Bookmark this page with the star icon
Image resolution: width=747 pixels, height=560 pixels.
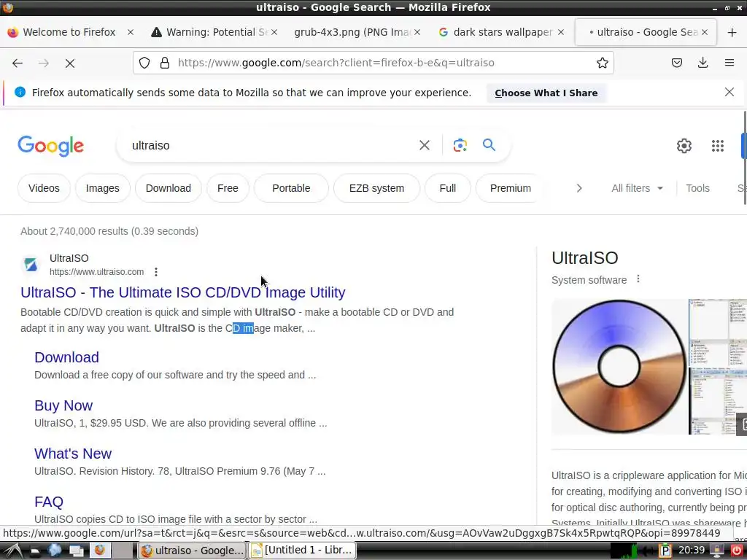coord(602,63)
